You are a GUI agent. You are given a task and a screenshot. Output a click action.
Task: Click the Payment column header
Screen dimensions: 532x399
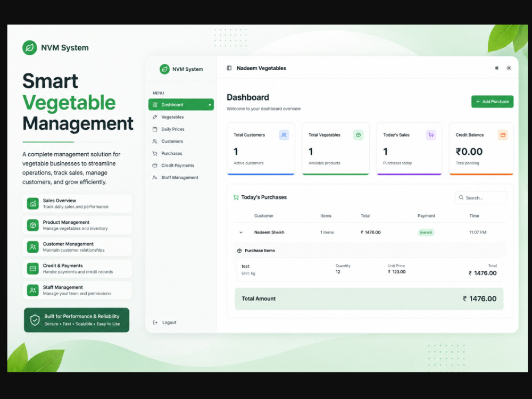tap(426, 216)
